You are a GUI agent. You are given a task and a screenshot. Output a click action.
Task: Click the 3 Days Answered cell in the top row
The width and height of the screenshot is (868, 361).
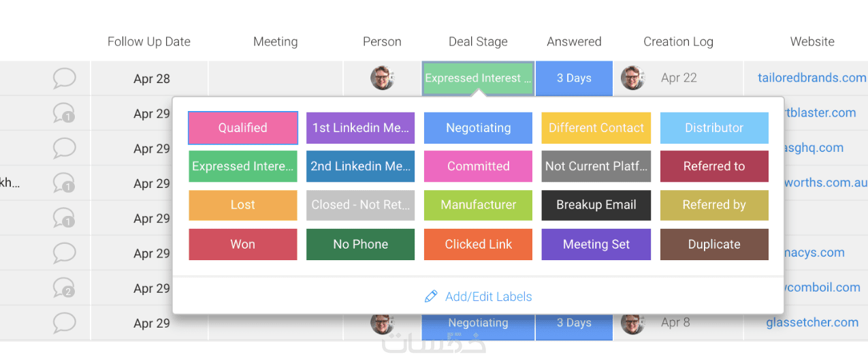click(574, 78)
